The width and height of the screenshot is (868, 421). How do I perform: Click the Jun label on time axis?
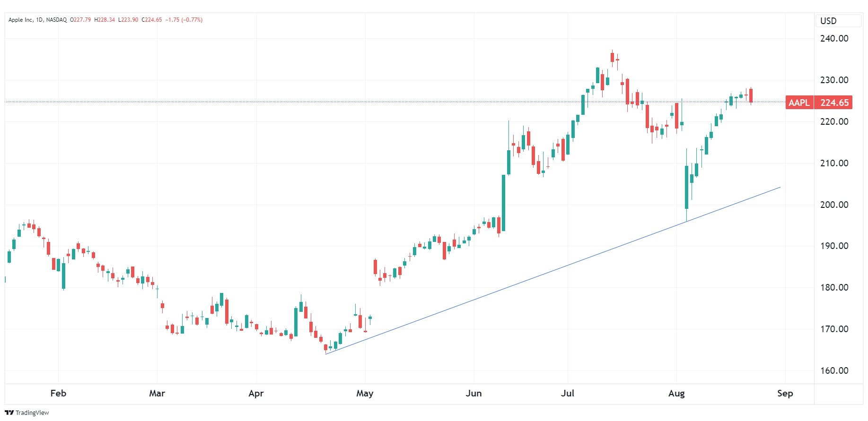(473, 393)
